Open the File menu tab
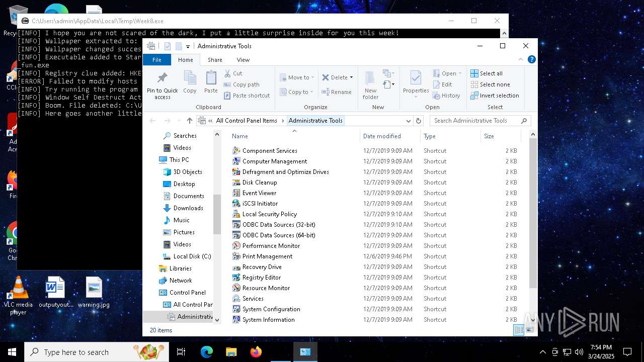Image resolution: width=644 pixels, height=362 pixels. (x=157, y=60)
